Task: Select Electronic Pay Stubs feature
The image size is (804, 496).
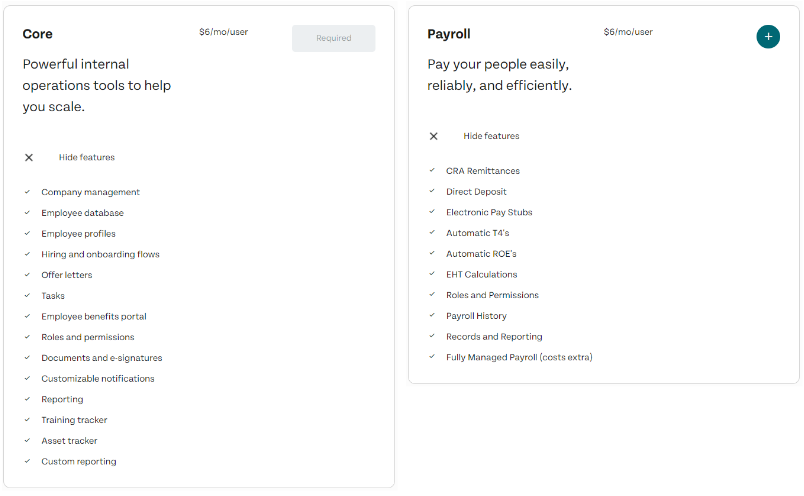Action: (x=489, y=212)
